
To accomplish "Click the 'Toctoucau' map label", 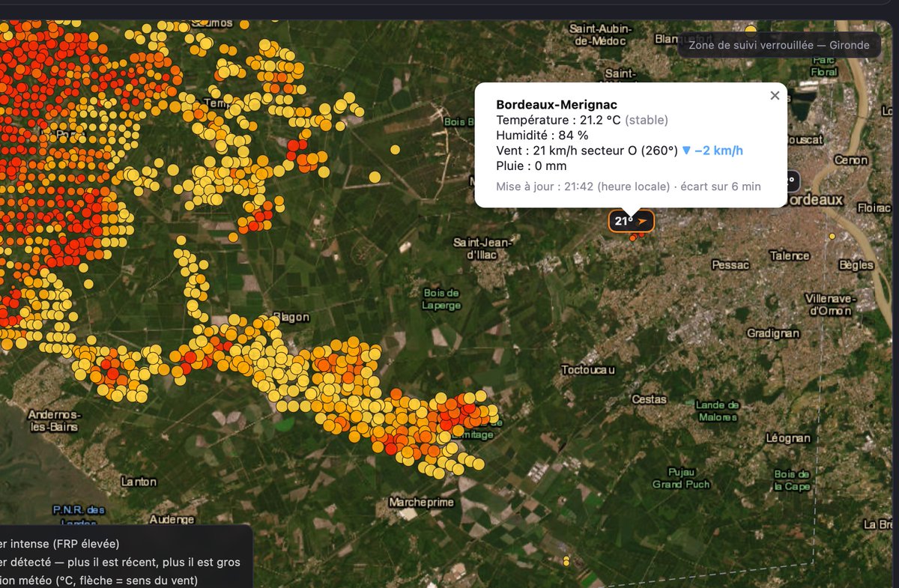I will [x=588, y=370].
